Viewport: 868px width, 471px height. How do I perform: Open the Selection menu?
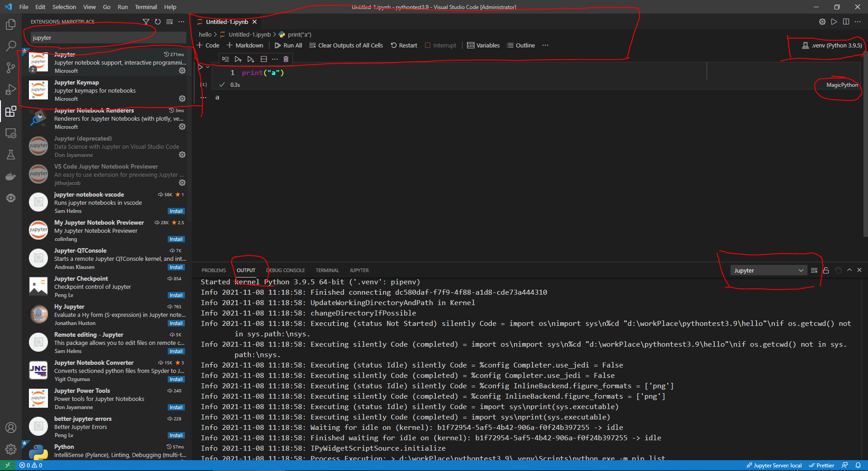click(x=64, y=7)
